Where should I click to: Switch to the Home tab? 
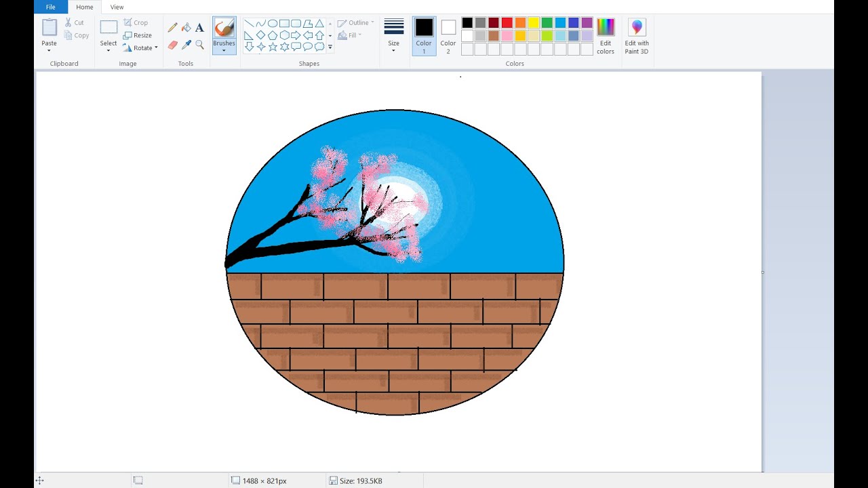tap(85, 7)
